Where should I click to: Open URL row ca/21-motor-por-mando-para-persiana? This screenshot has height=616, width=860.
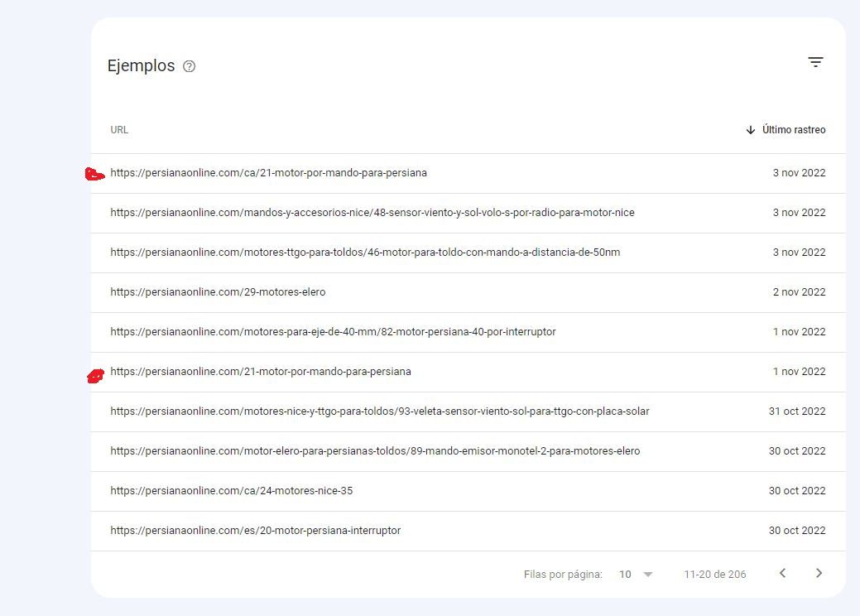[x=468, y=173]
